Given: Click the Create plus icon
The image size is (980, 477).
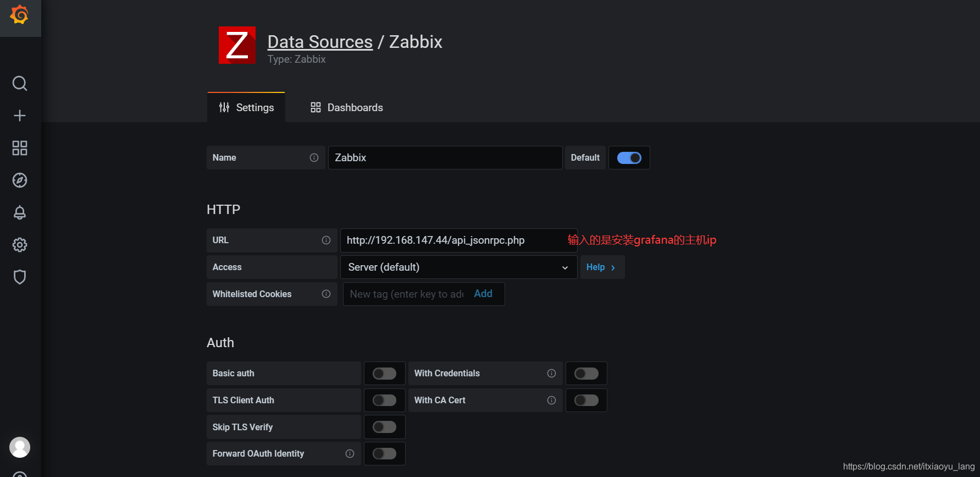Looking at the screenshot, I should (20, 116).
